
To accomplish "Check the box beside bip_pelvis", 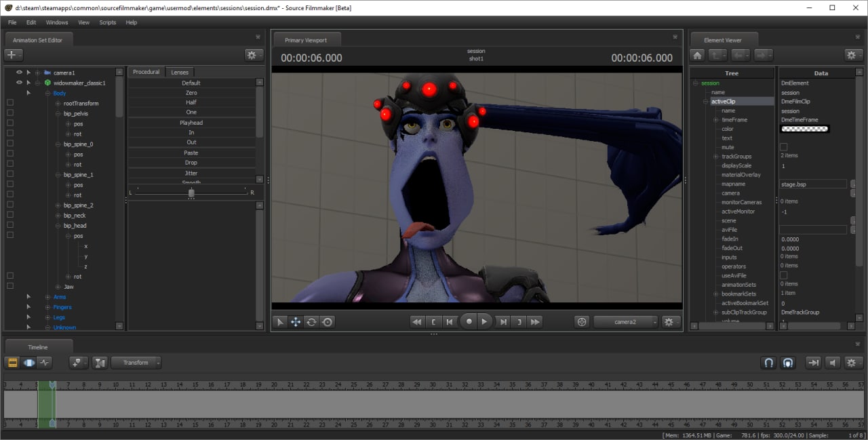I will pyautogui.click(x=10, y=113).
